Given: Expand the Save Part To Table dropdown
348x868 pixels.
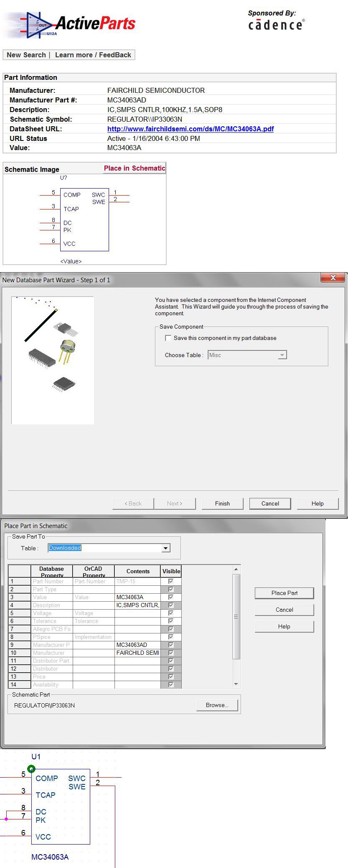Looking at the screenshot, I should click(166, 548).
